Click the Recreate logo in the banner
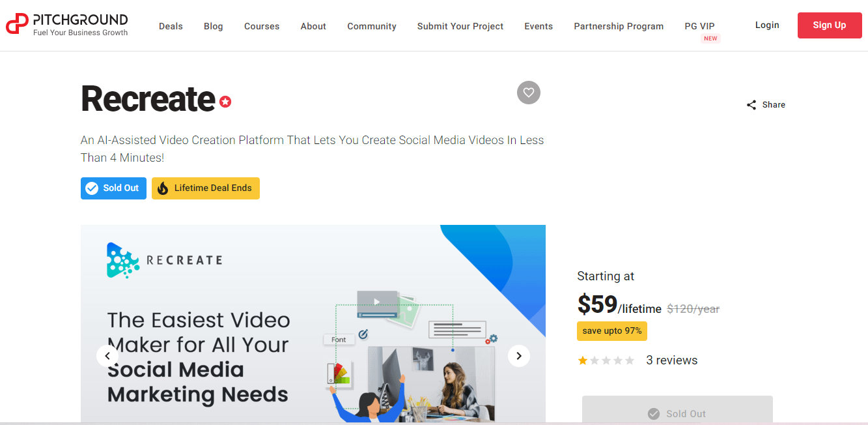 click(165, 260)
